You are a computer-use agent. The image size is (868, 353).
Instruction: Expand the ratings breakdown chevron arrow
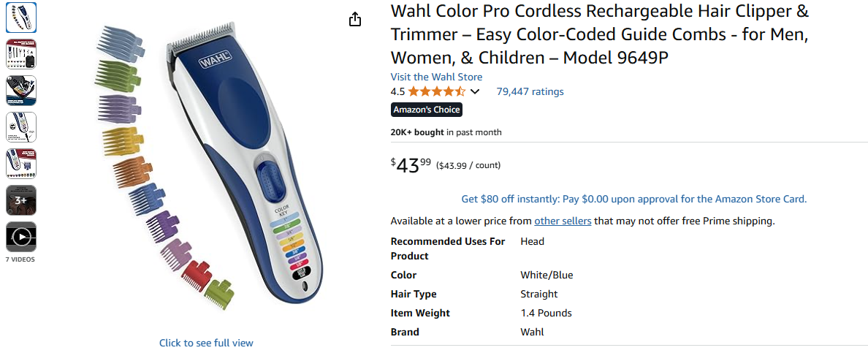tap(475, 92)
